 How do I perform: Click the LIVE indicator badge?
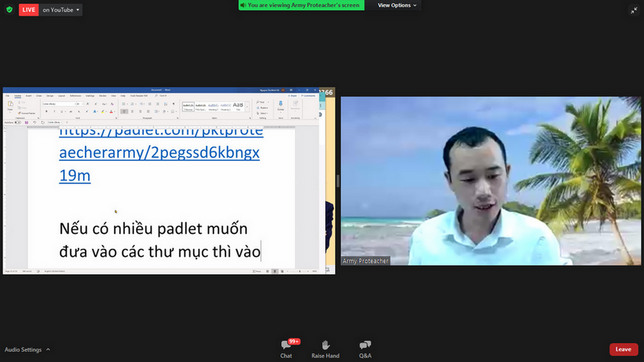pyautogui.click(x=29, y=10)
